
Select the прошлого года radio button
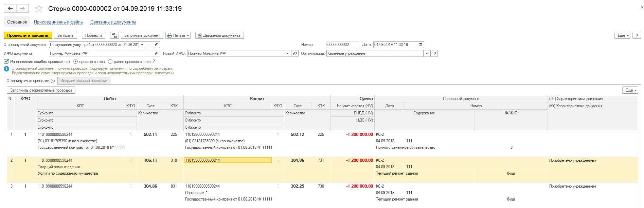coord(75,62)
